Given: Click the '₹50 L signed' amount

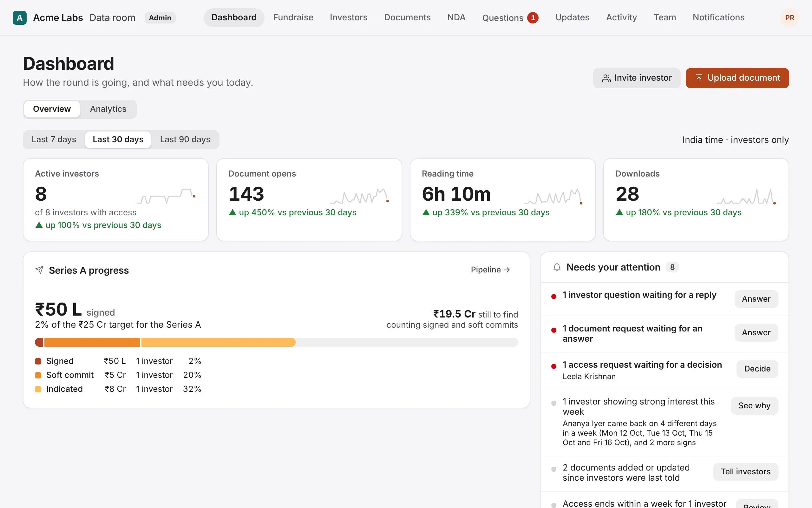Looking at the screenshot, I should [75, 310].
